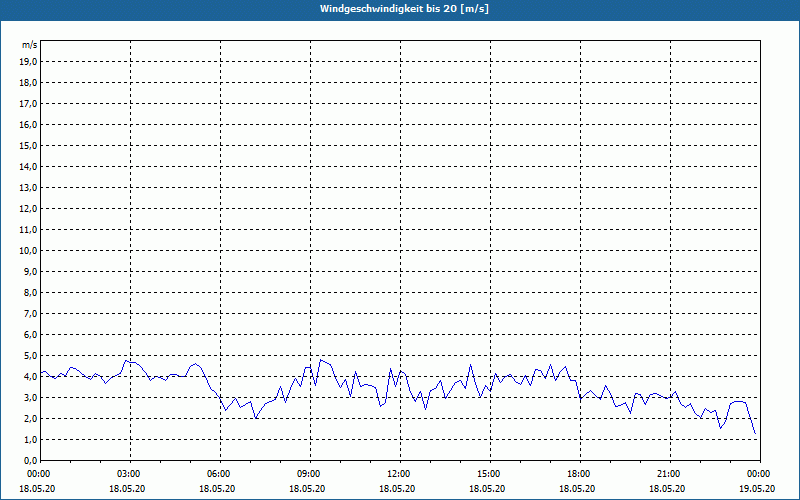Select the 11,0 y-axis label
800x500 pixels.
coord(28,230)
